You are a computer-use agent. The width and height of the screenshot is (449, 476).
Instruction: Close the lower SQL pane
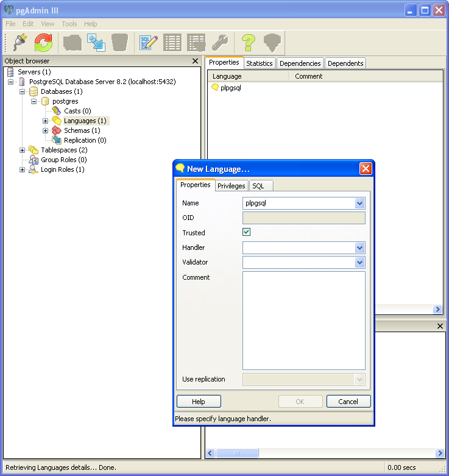(440, 326)
